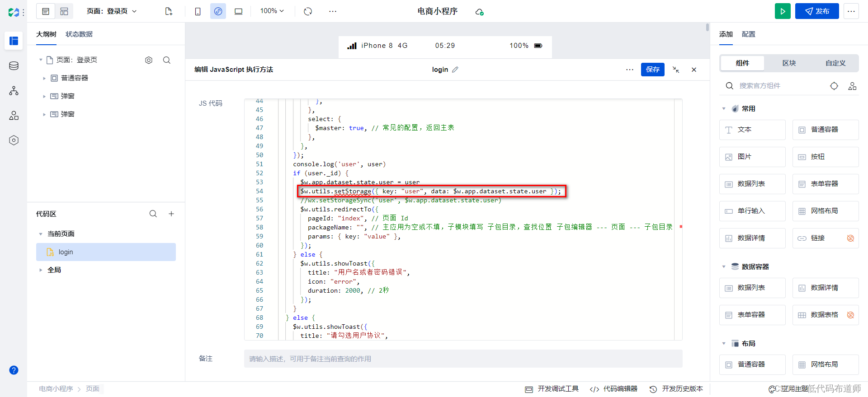868x397 pixels.
Task: Select the 自定义 segment tab
Action: [835, 63]
